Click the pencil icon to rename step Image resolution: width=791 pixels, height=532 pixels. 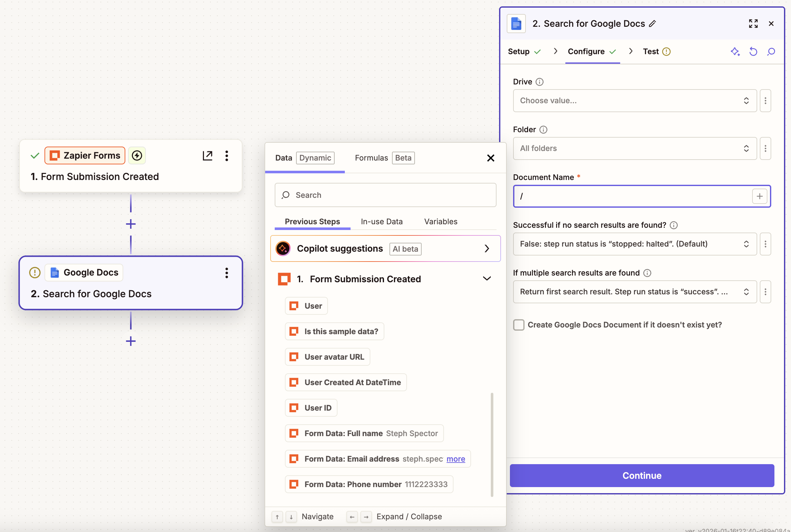652,24
